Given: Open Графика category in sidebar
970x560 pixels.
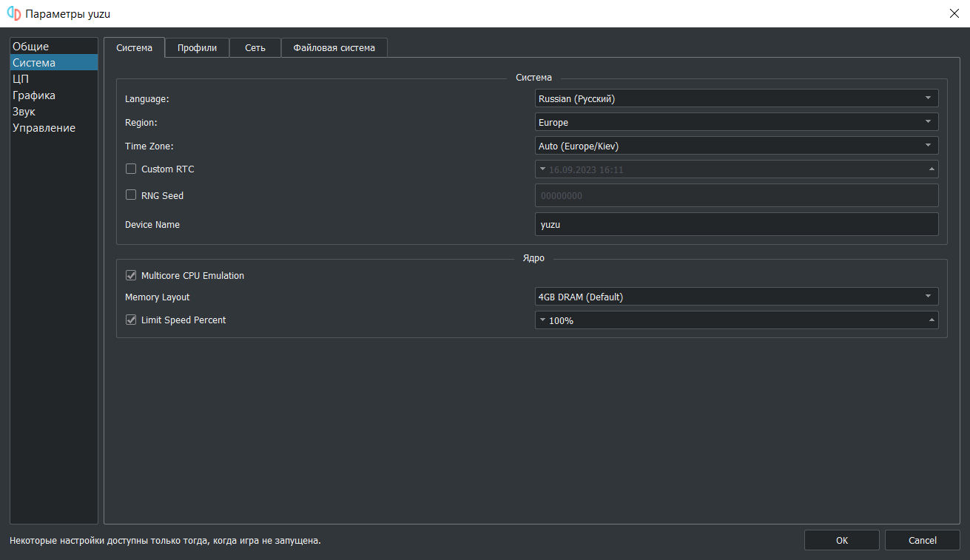Looking at the screenshot, I should 53,95.
